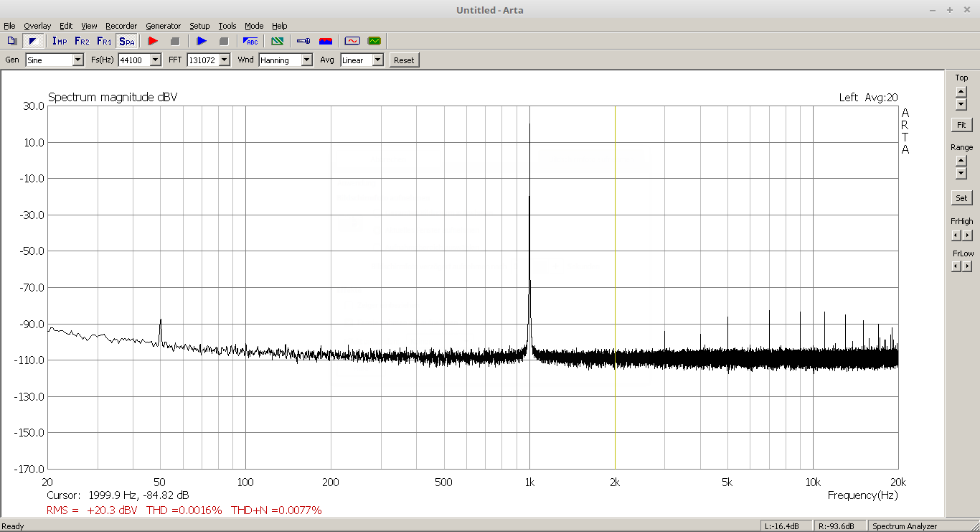Raise the graph Top with up arrow
This screenshot has width=980, height=532.
[961, 91]
